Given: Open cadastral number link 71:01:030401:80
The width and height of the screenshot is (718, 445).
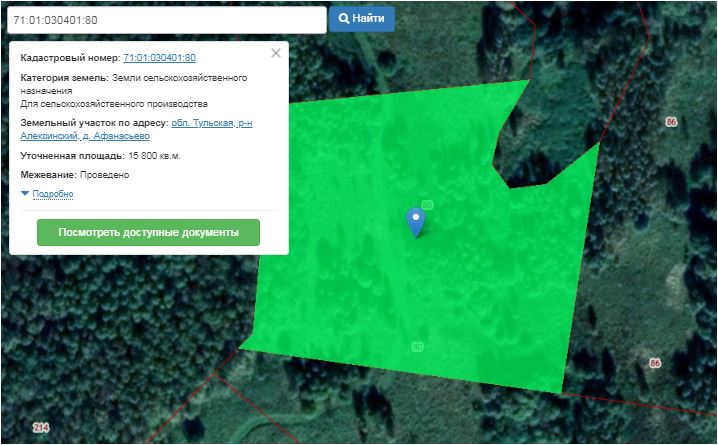Looking at the screenshot, I should [159, 58].
